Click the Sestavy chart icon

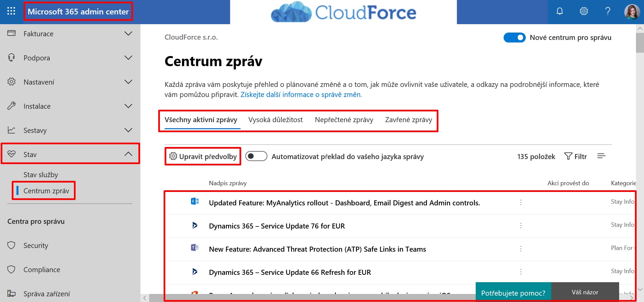click(x=11, y=130)
